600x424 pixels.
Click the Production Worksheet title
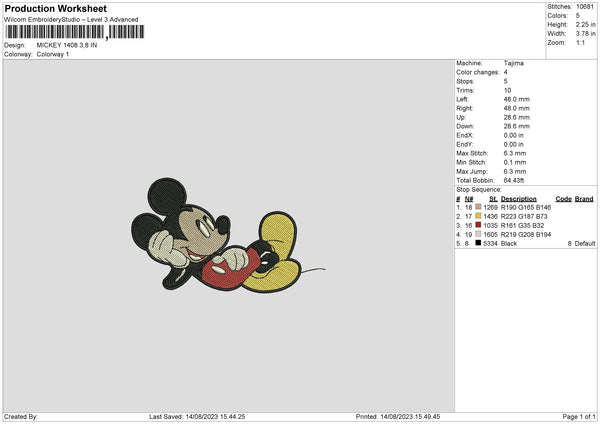tap(55, 8)
